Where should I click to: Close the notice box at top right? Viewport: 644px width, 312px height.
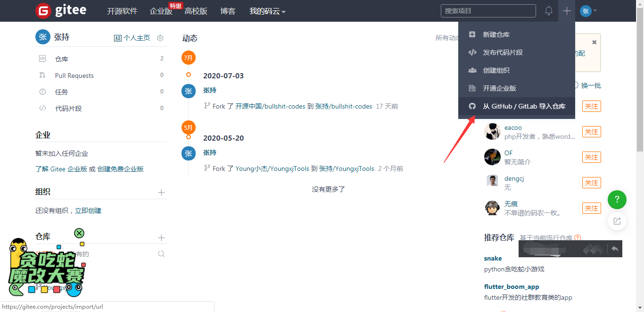(x=594, y=42)
